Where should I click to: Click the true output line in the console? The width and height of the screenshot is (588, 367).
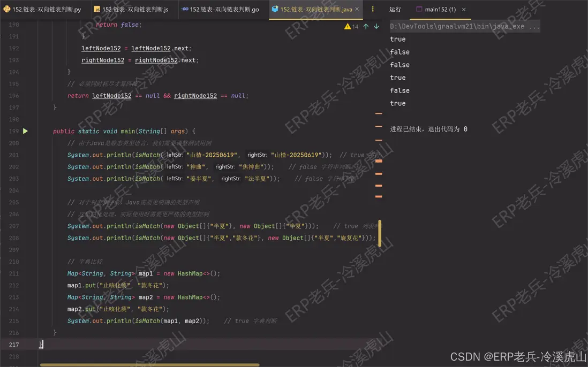pyautogui.click(x=397, y=39)
